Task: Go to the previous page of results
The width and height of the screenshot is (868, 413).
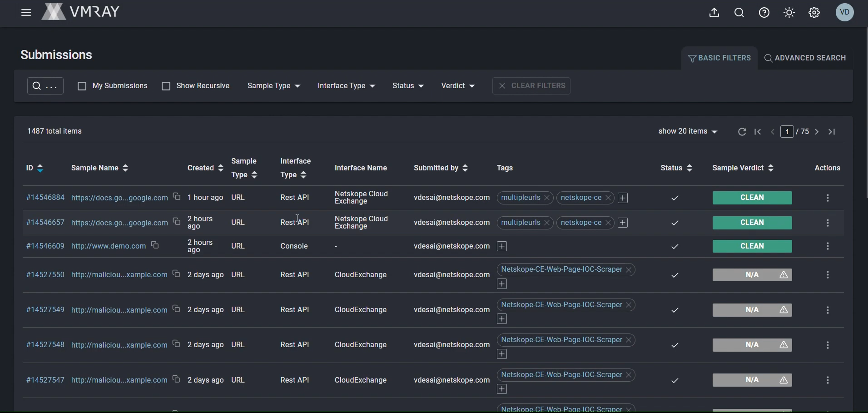Action: (773, 132)
